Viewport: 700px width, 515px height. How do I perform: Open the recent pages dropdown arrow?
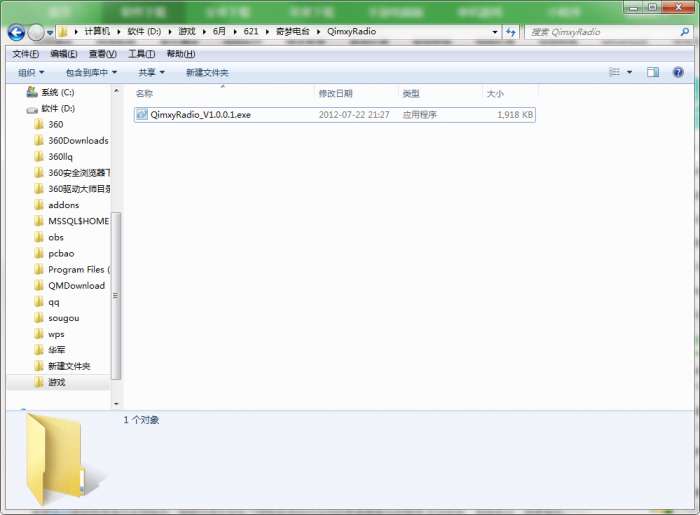(50, 33)
